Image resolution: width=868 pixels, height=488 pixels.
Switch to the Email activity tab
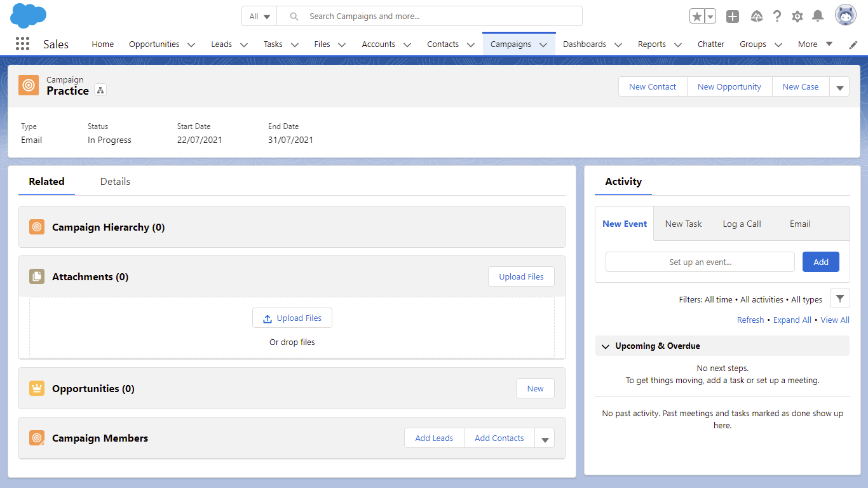pos(800,224)
